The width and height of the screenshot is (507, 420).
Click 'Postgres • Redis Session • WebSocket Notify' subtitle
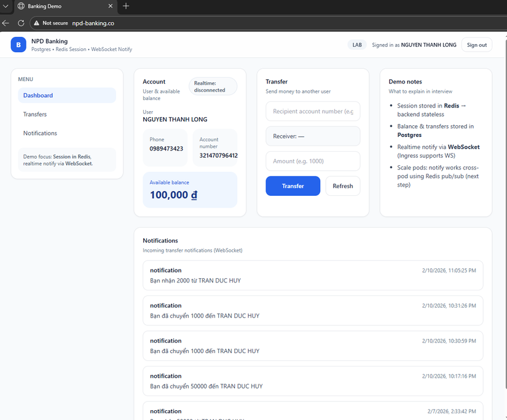[x=82, y=49]
